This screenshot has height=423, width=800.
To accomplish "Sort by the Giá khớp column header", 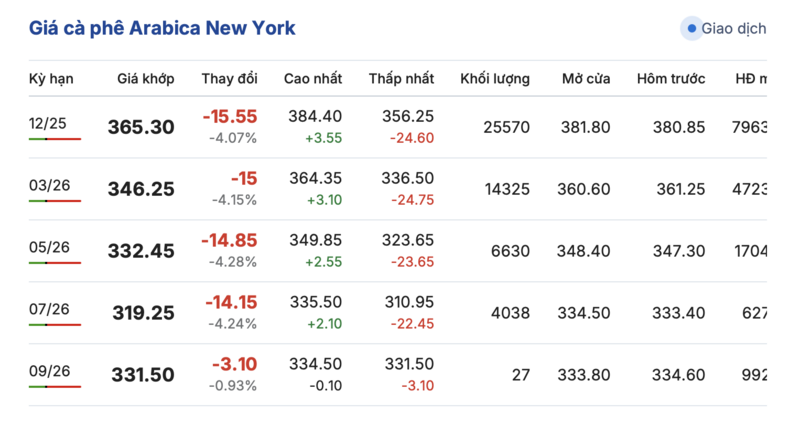I will [146, 79].
